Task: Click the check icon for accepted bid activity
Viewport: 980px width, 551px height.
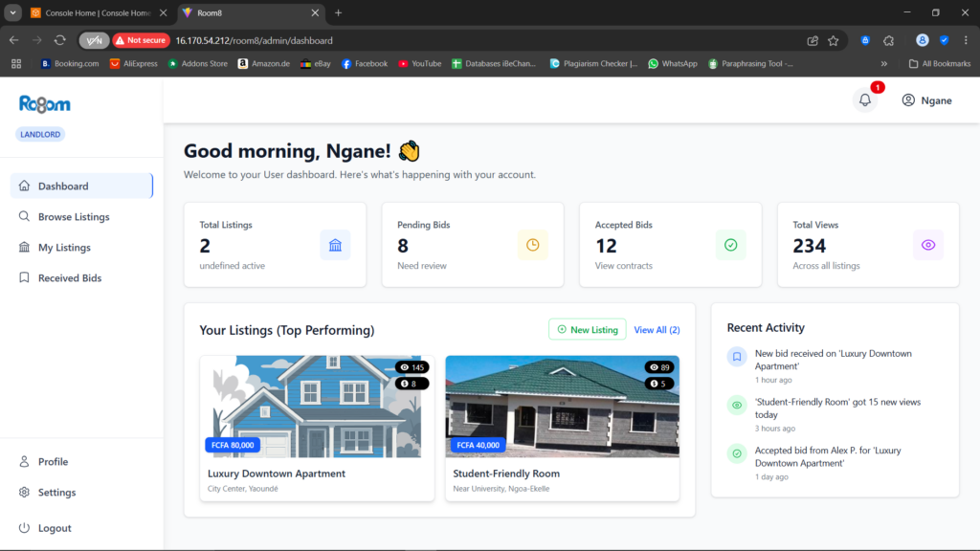Action: click(737, 453)
